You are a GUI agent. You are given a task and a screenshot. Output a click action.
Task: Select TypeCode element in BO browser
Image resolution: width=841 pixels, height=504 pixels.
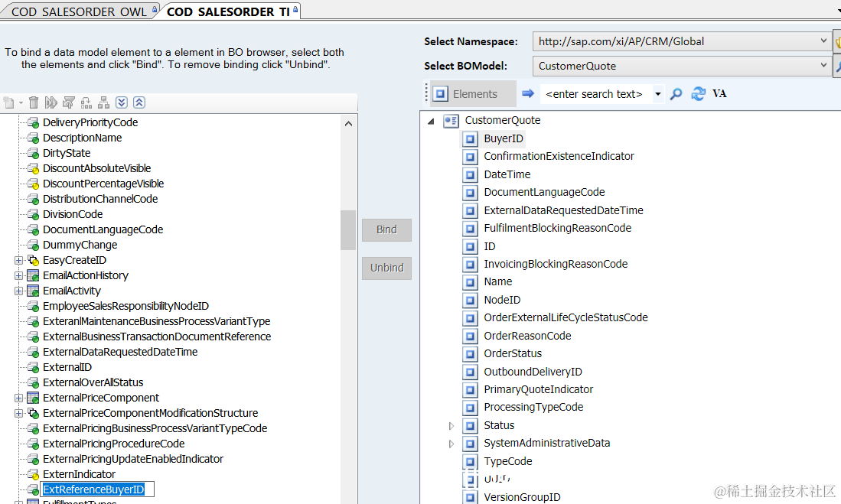508,461
